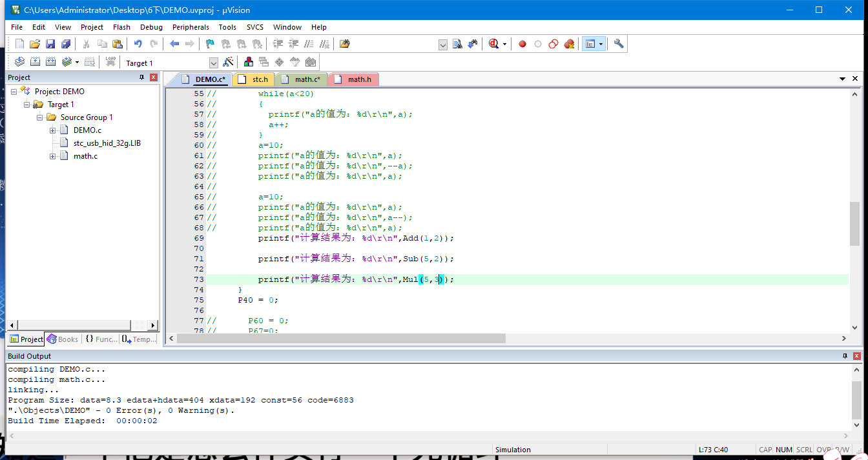The width and height of the screenshot is (868, 460).
Task: Select stc_usb_hid_32g.LIB in the project tree
Action: [107, 143]
